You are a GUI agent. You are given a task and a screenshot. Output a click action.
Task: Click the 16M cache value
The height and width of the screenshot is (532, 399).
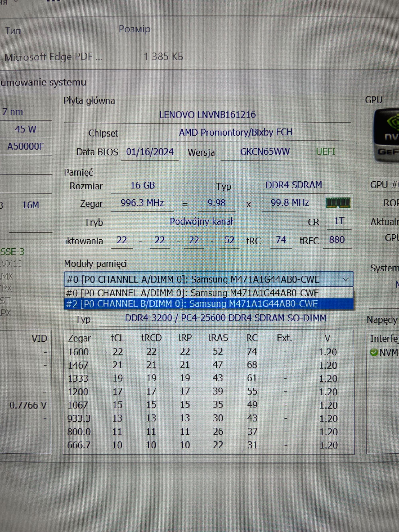pos(31,205)
